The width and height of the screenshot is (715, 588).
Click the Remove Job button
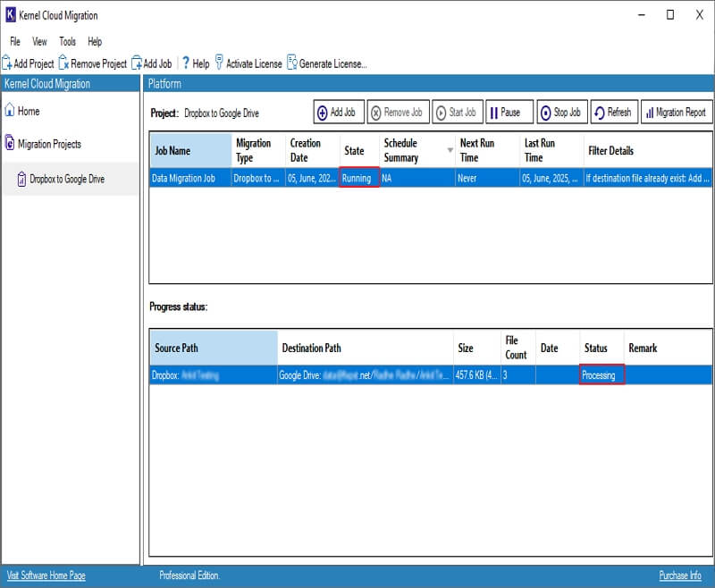[x=398, y=112]
